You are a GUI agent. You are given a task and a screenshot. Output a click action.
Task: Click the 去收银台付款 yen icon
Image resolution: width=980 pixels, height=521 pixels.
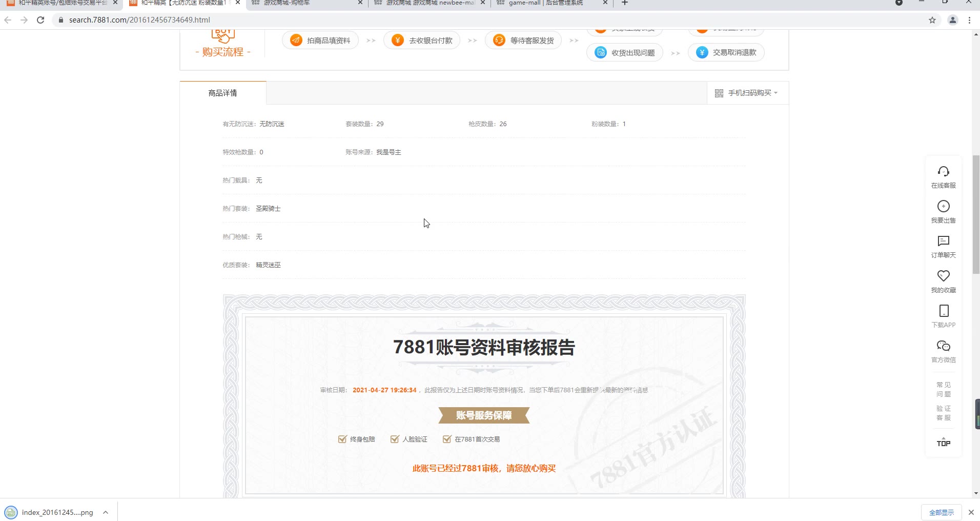tap(398, 40)
